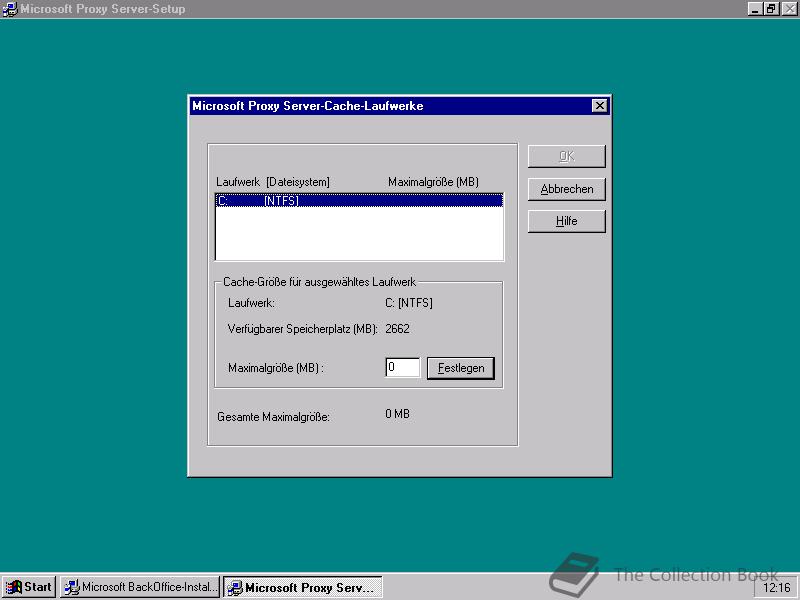This screenshot has width=800, height=600.
Task: Restore the Microsoft Proxy Server-Setup window
Action: 771,9
